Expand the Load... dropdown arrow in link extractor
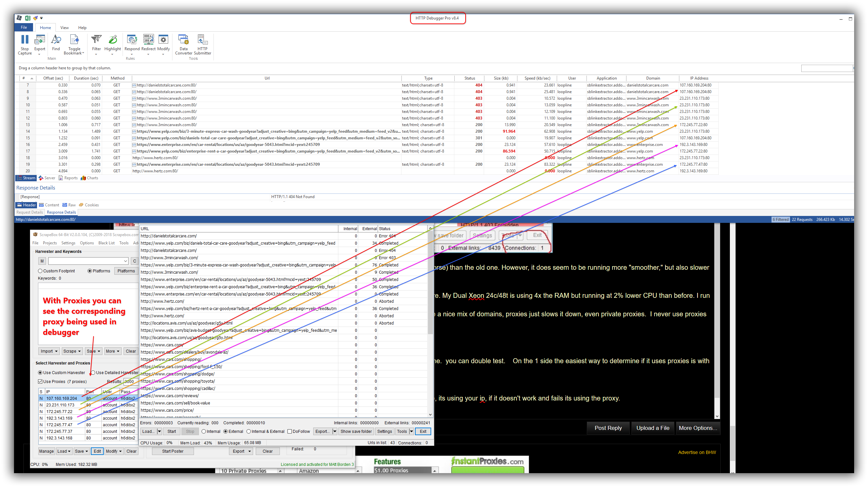This screenshot has width=868, height=487. click(159, 432)
